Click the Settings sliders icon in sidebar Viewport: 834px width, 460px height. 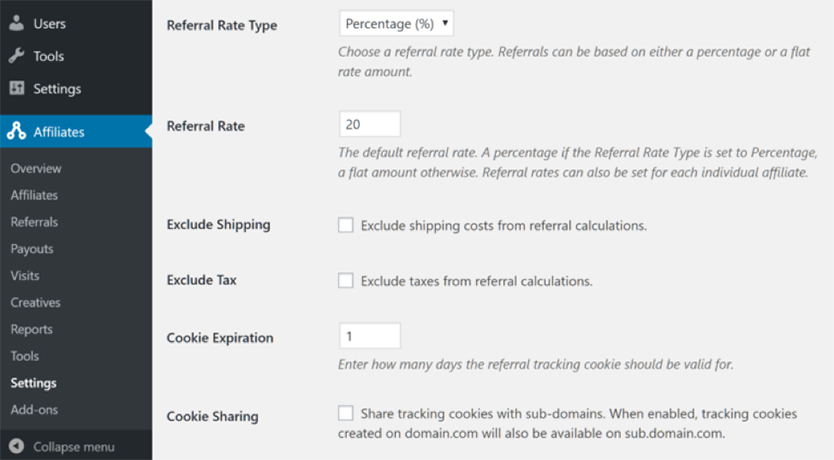(x=16, y=89)
